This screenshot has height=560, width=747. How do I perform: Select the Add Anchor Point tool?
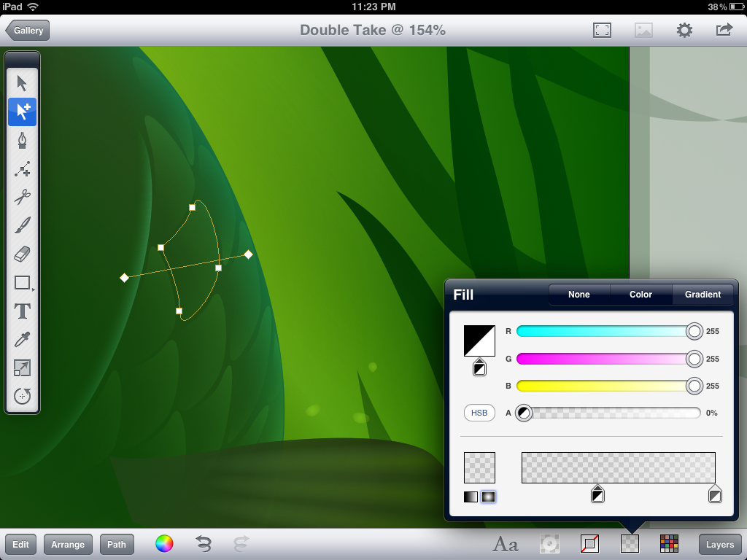tap(23, 169)
